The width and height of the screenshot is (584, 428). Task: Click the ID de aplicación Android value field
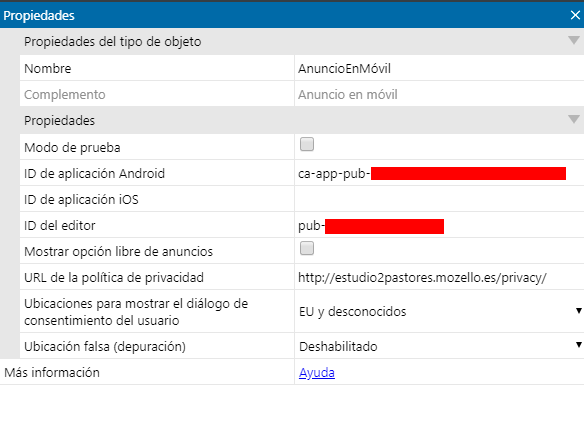point(439,173)
